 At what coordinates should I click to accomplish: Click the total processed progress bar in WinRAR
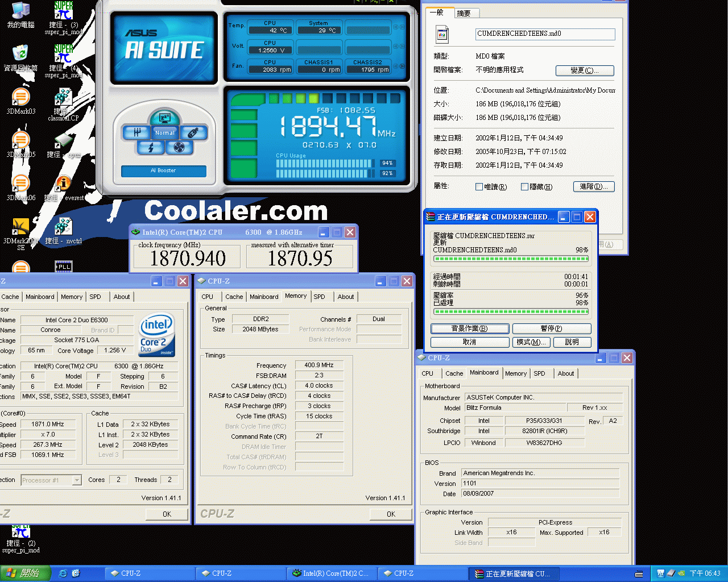coord(511,311)
